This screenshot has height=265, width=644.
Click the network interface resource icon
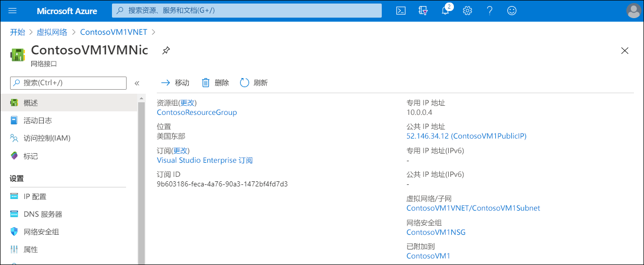(18, 55)
